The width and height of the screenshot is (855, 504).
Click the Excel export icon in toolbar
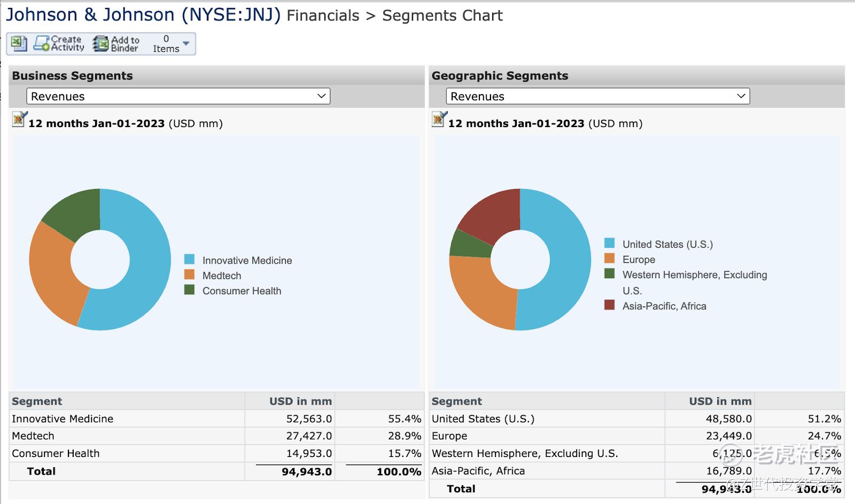point(19,44)
